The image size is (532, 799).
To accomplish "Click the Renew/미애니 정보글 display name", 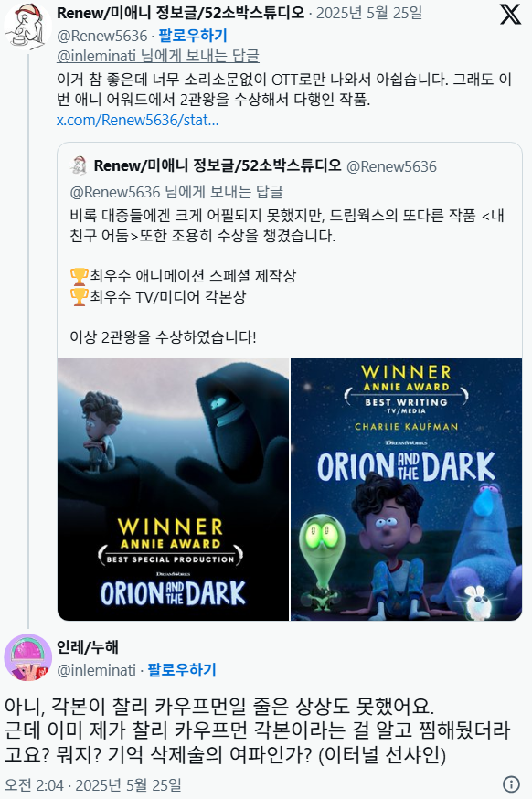I will click(x=180, y=13).
